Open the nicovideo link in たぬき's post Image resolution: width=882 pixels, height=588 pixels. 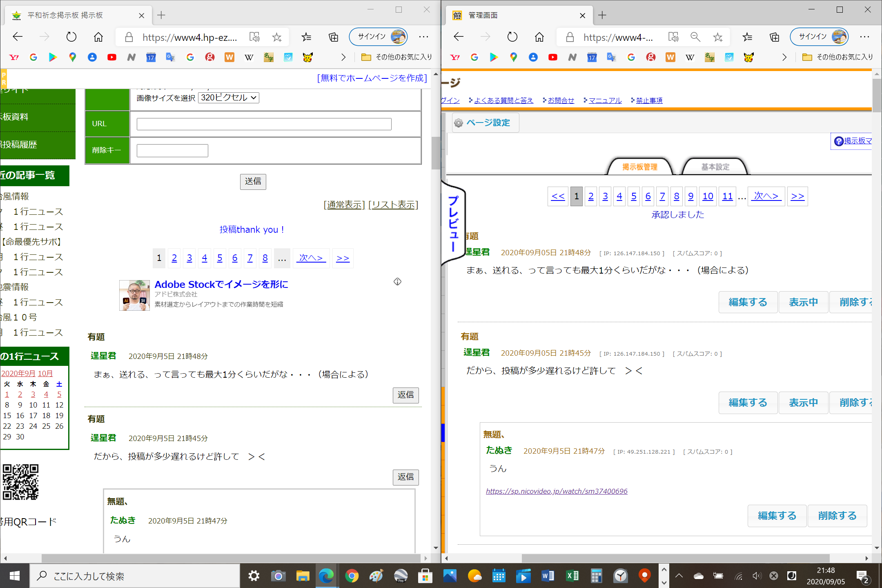click(557, 491)
